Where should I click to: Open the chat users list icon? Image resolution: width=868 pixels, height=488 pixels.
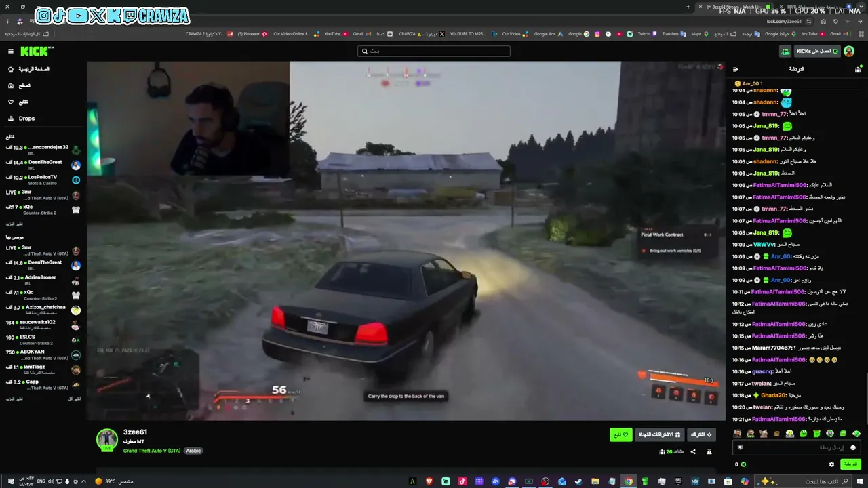pyautogui.click(x=858, y=69)
